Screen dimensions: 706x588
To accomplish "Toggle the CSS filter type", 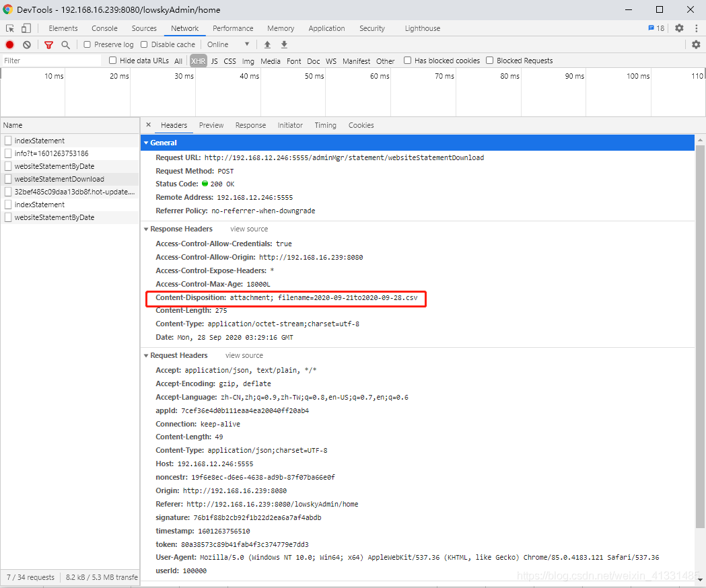I will 230,61.
